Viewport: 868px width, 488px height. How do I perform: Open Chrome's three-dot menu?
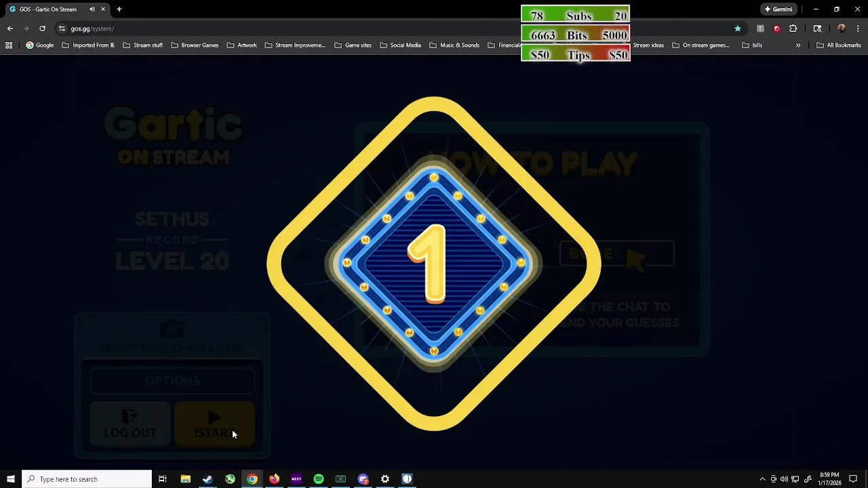858,28
